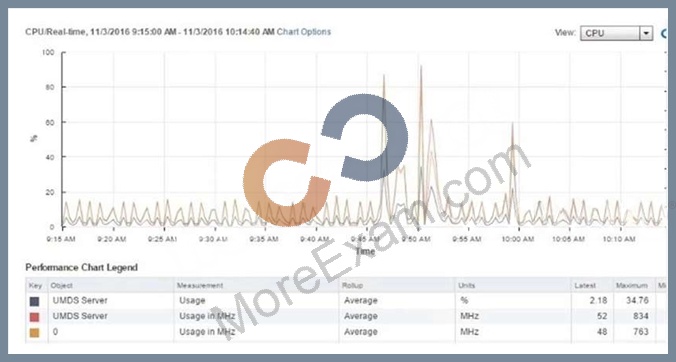Click the refresh icon beside the View dropdown

(664, 33)
